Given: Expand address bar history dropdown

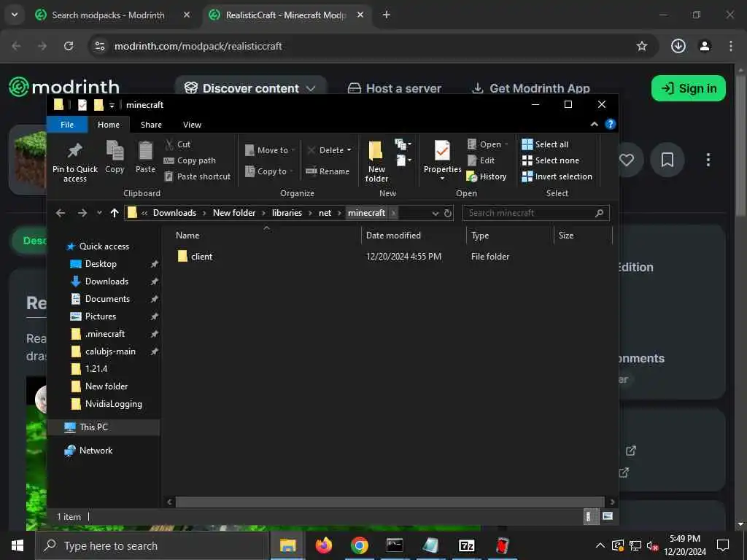Looking at the screenshot, I should 435,214.
